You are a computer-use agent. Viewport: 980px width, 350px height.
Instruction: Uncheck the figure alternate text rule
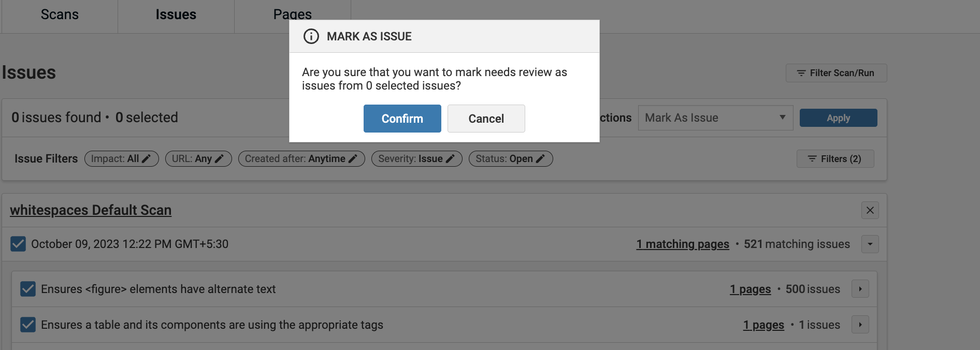(x=28, y=289)
